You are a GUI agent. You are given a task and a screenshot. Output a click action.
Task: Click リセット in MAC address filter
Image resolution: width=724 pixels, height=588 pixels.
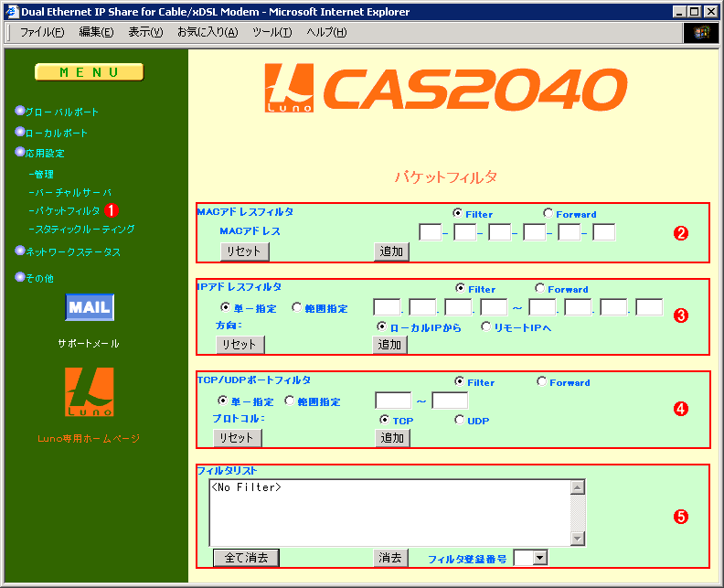click(x=244, y=251)
